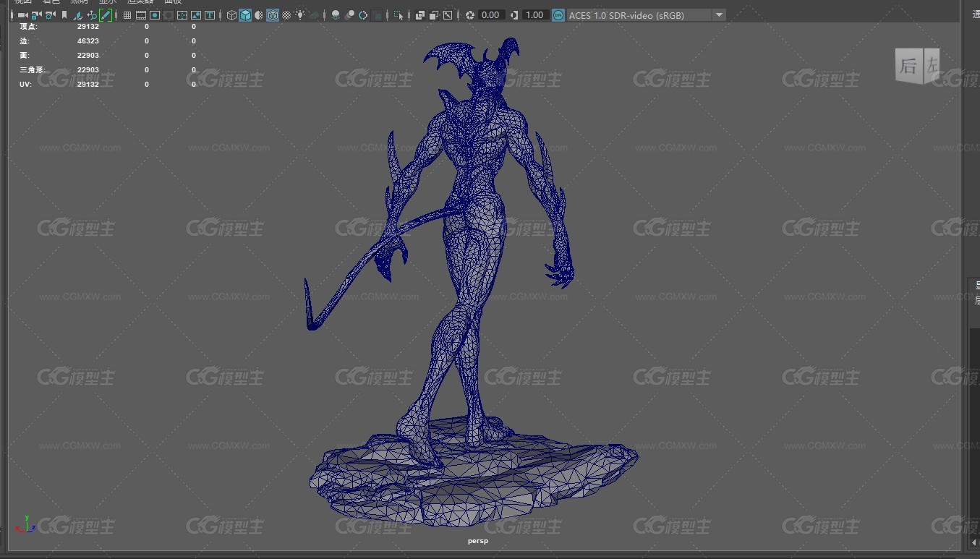
Task: Click the 面 count 22903
Action: click(x=88, y=56)
